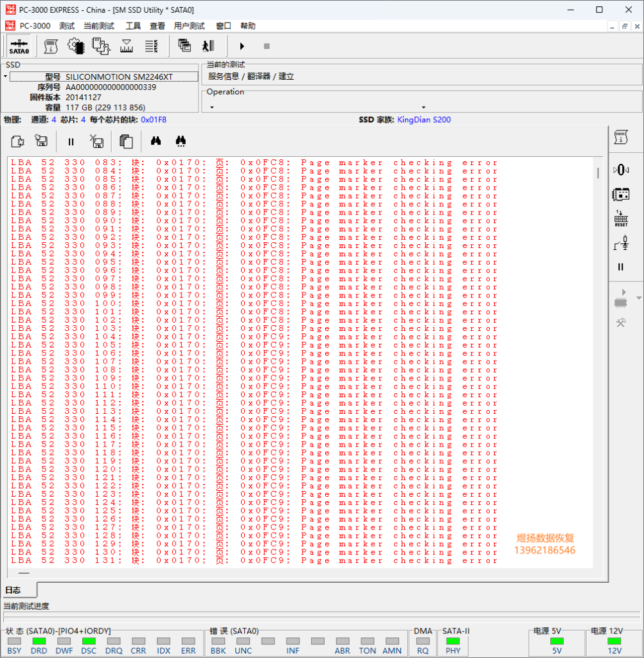The height and width of the screenshot is (658, 644).
Task: Open the Operation left dropdown arrow
Action: (x=212, y=107)
